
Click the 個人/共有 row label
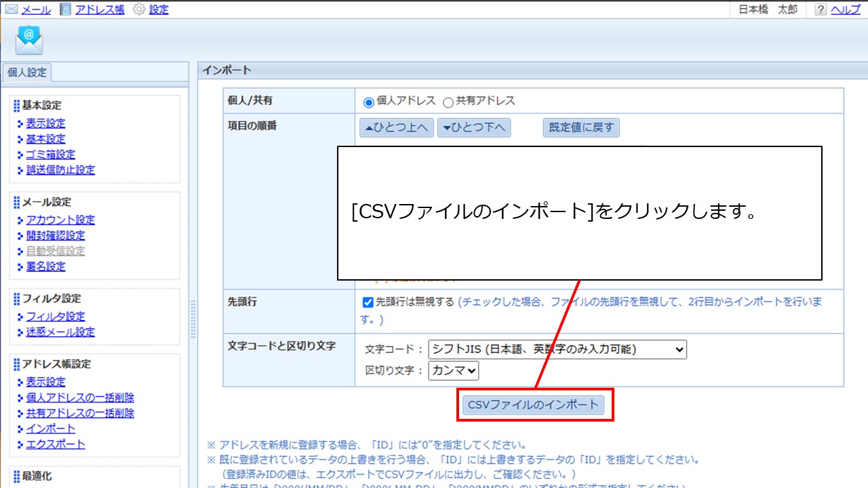(x=250, y=100)
